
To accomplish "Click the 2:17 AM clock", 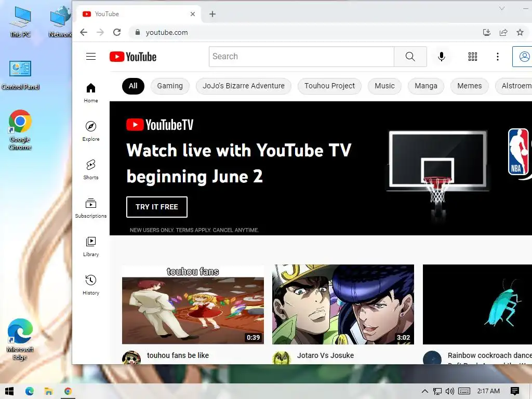I will (x=488, y=391).
